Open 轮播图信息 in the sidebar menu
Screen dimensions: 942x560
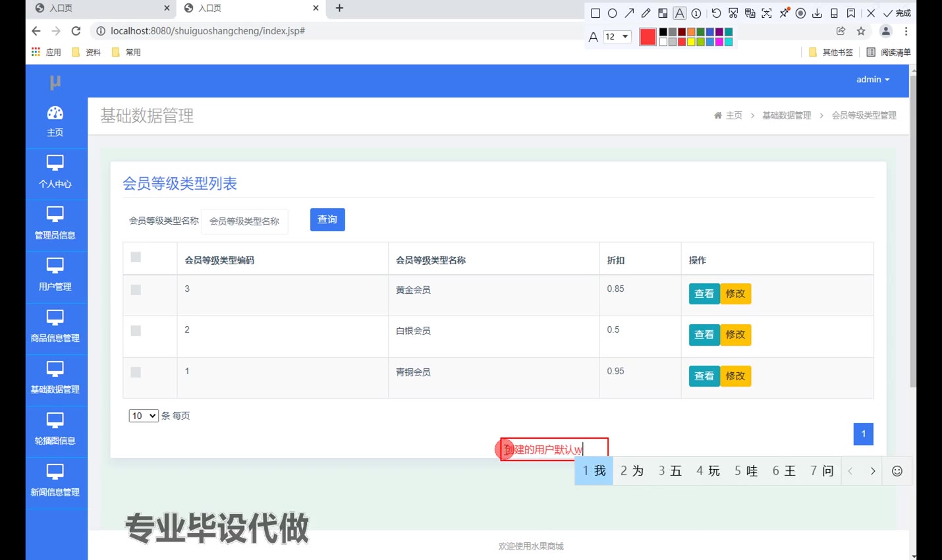pyautogui.click(x=55, y=430)
